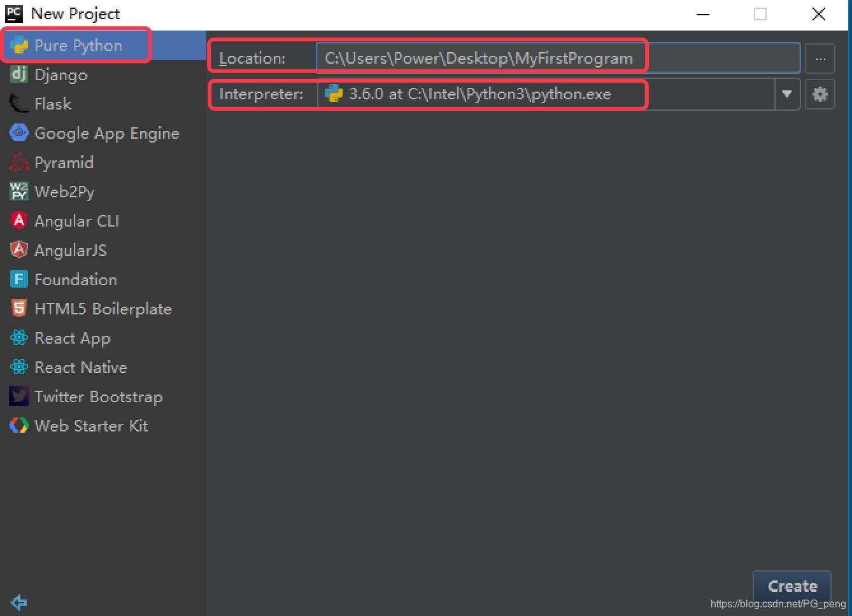Click the Google App Engine icon
This screenshot has width=852, height=616.
(x=19, y=133)
